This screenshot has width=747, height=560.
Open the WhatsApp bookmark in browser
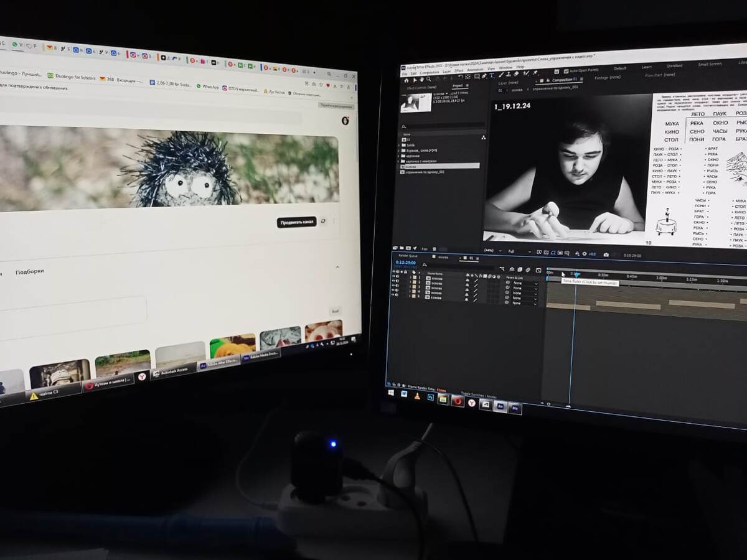click(208, 86)
